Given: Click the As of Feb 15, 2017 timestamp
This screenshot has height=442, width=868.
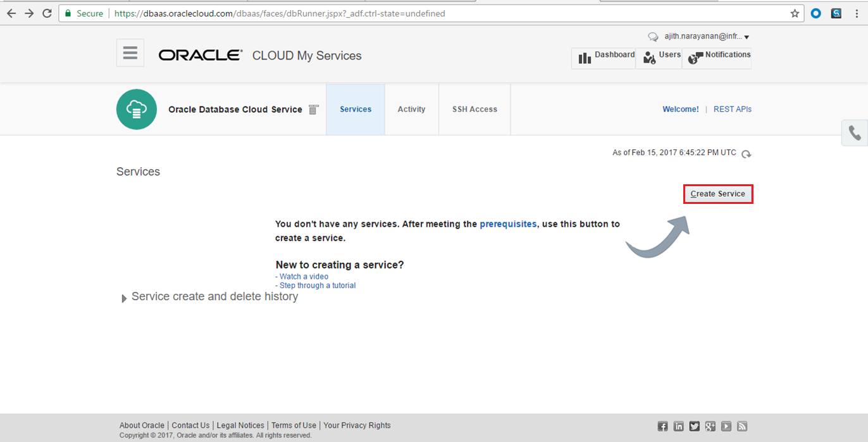Looking at the screenshot, I should 674,153.
